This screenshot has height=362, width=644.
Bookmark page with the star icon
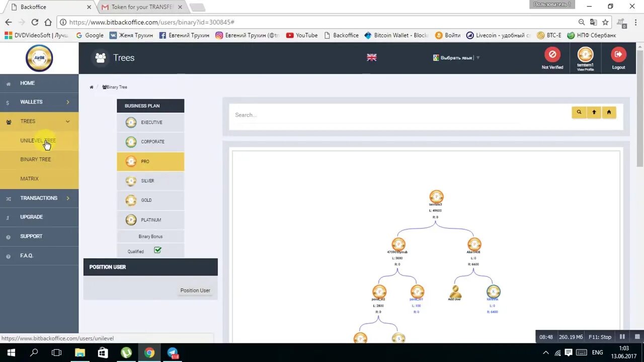pos(605,22)
